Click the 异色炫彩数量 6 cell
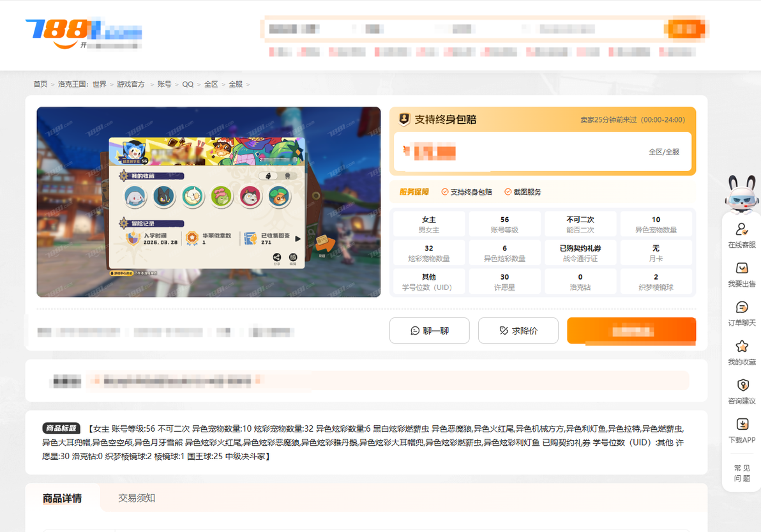Viewport: 761px width, 532px height. click(x=505, y=253)
